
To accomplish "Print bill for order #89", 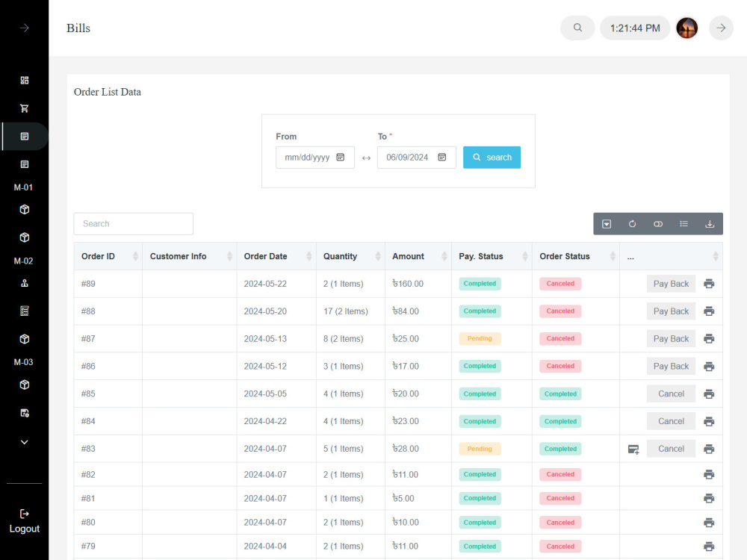I will (709, 284).
